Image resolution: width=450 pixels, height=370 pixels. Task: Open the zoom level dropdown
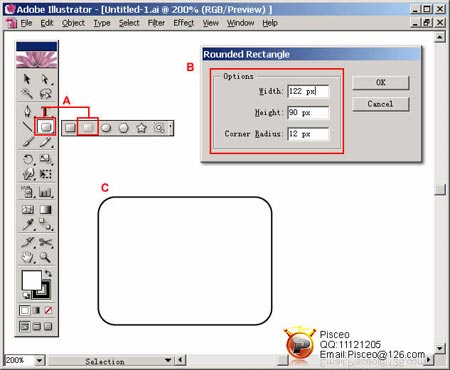39,360
